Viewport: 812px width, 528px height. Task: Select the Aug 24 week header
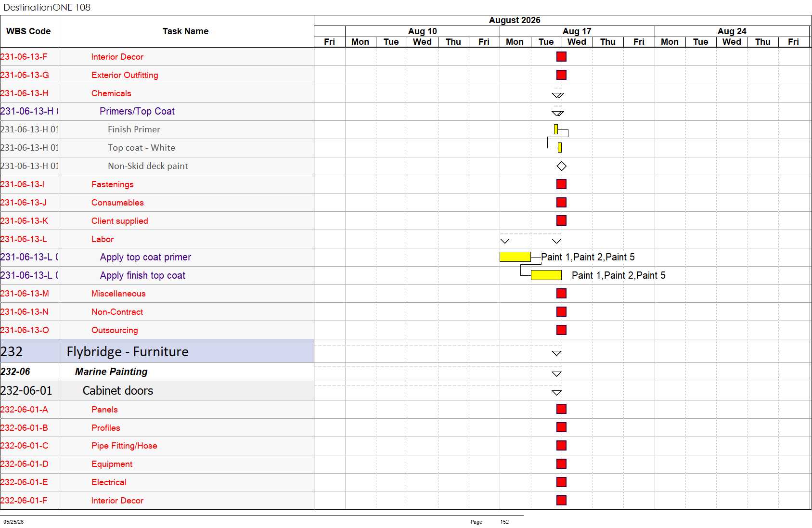[732, 31]
